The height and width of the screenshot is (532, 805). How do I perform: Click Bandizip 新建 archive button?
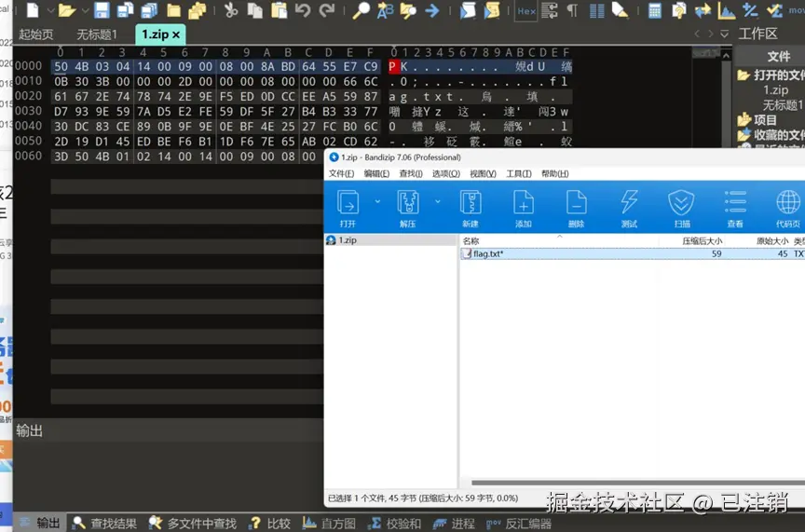pos(471,208)
